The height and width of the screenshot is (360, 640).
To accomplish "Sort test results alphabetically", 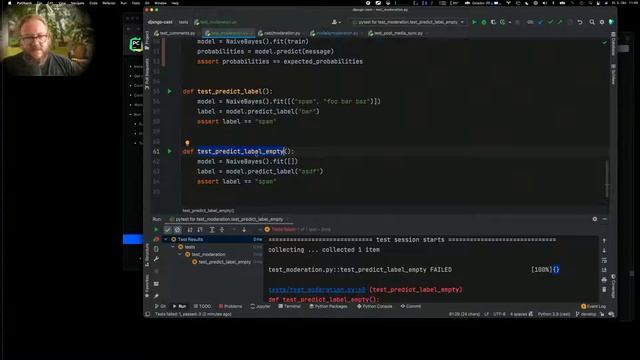I will [x=190, y=230].
